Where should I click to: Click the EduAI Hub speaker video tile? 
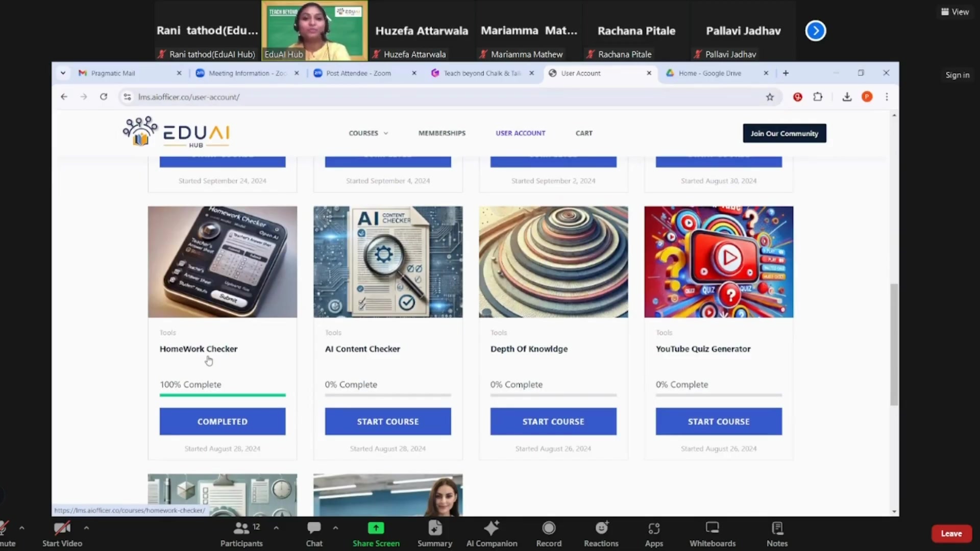pos(314,31)
